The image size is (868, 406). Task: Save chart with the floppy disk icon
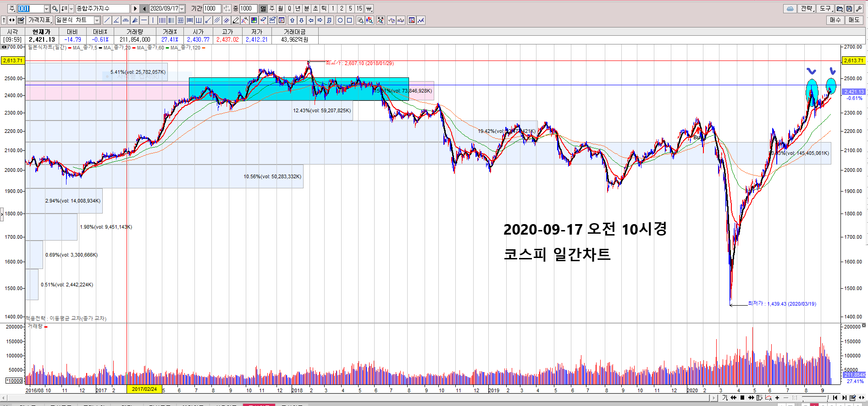click(x=849, y=9)
